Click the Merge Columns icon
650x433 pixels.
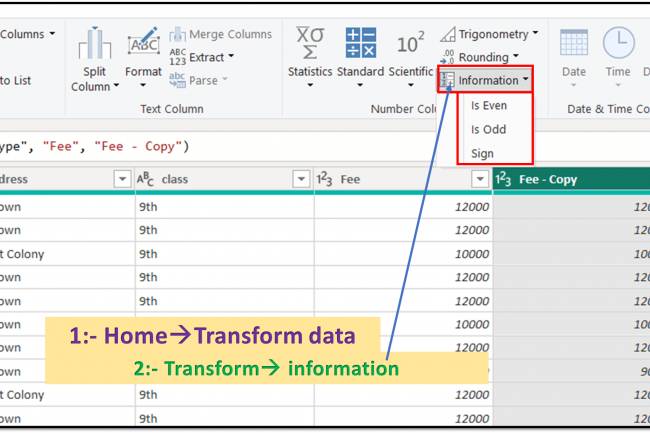coord(177,34)
